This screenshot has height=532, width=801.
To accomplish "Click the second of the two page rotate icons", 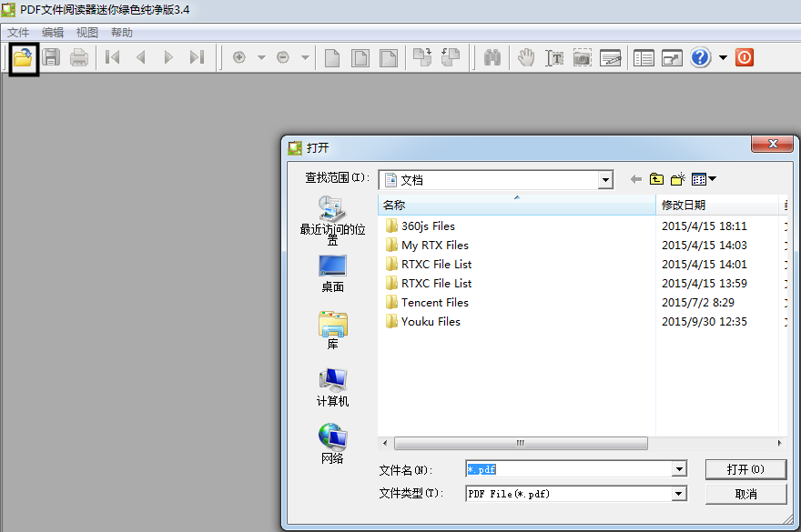I will coord(451,57).
